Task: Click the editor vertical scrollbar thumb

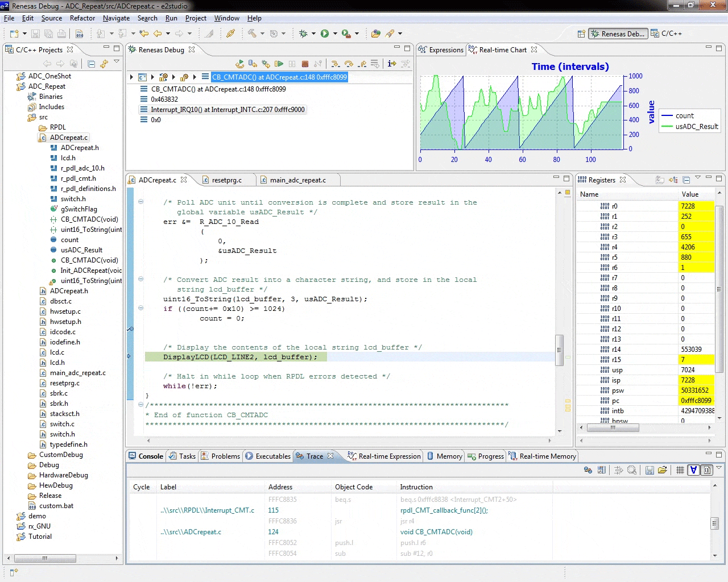Action: click(x=559, y=351)
